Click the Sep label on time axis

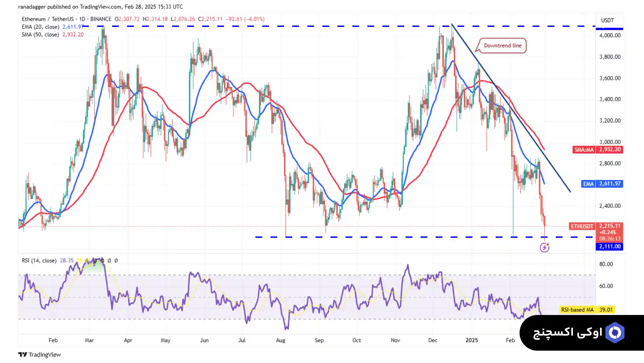(319, 340)
